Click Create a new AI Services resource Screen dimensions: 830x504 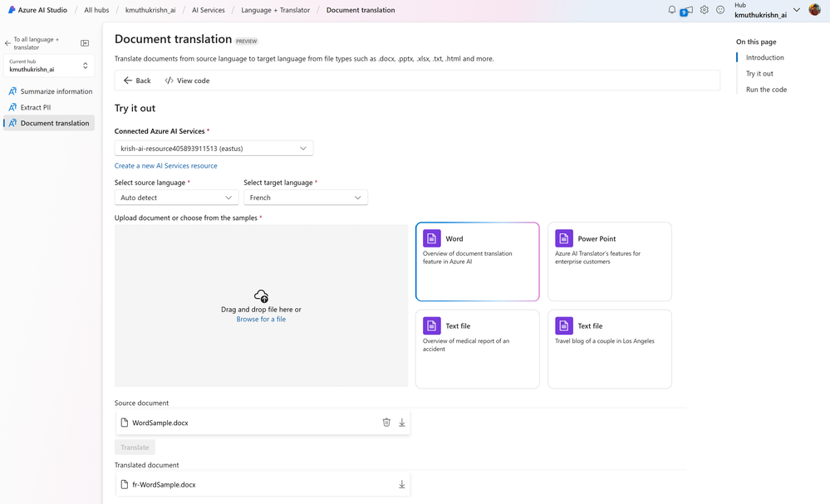[x=165, y=165]
